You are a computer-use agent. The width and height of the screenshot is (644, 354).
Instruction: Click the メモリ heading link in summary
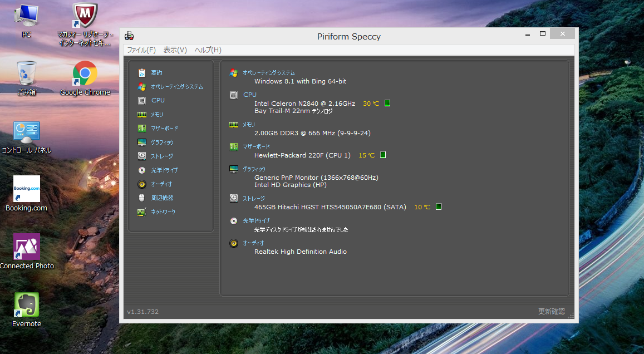(x=248, y=125)
